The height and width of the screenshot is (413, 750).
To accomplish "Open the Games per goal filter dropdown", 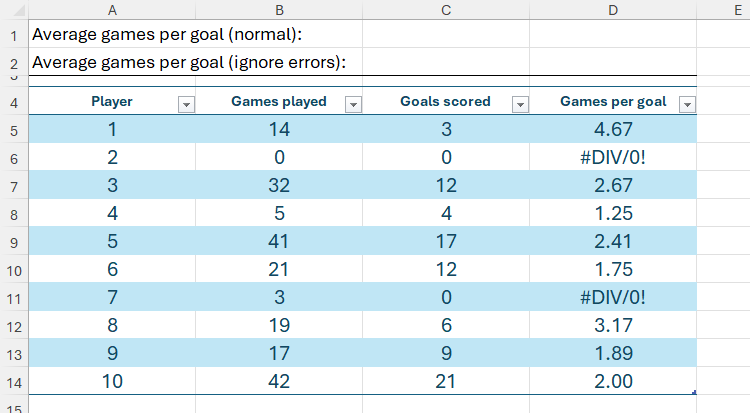I will click(x=686, y=104).
